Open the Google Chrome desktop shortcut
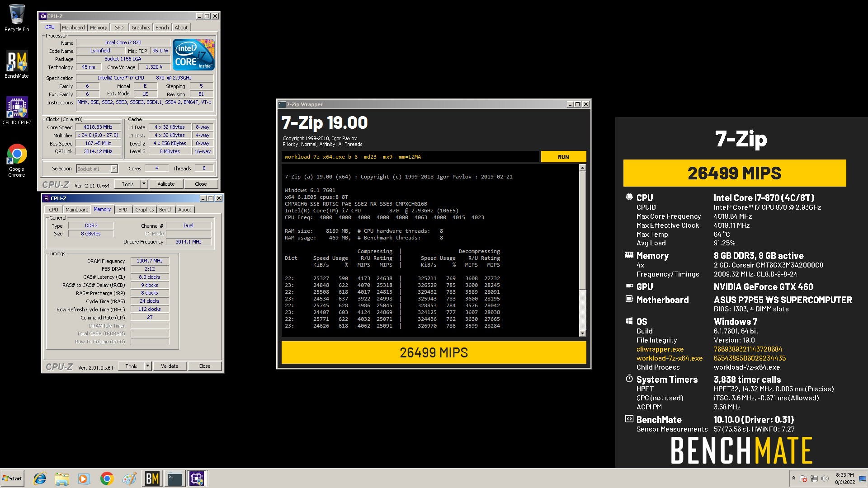This screenshot has height=488, width=868. (17, 160)
